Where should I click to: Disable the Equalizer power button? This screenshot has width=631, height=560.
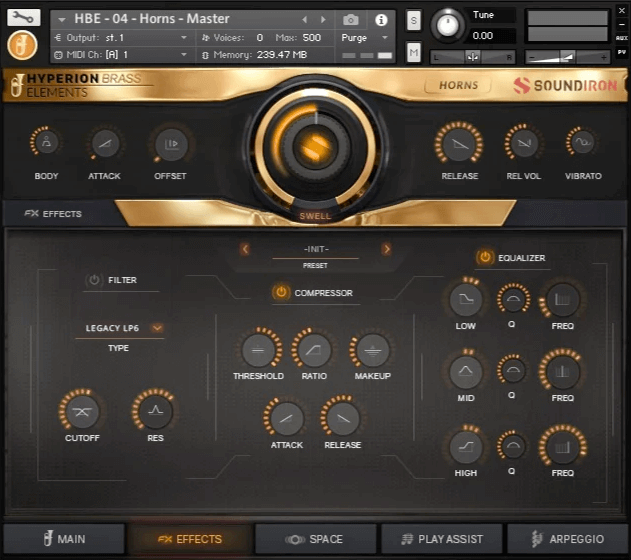click(485, 257)
